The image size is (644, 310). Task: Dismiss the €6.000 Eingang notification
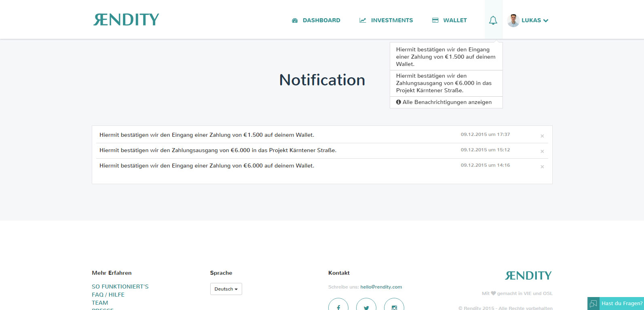coord(542,167)
